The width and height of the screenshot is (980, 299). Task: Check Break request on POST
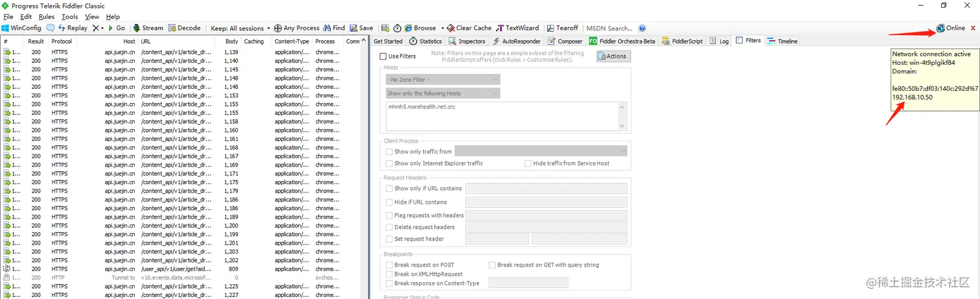click(x=389, y=265)
